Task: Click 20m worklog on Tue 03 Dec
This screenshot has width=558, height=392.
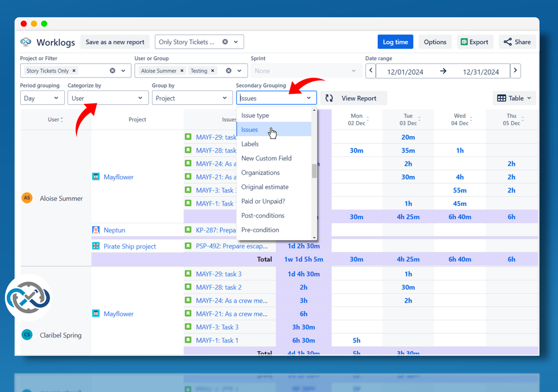Action: tap(408, 137)
